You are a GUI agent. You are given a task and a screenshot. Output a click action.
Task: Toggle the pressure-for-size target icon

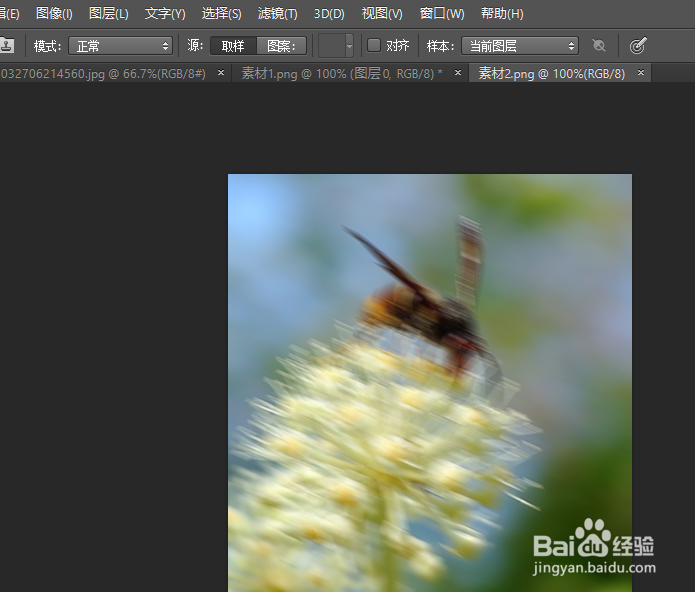[x=638, y=45]
